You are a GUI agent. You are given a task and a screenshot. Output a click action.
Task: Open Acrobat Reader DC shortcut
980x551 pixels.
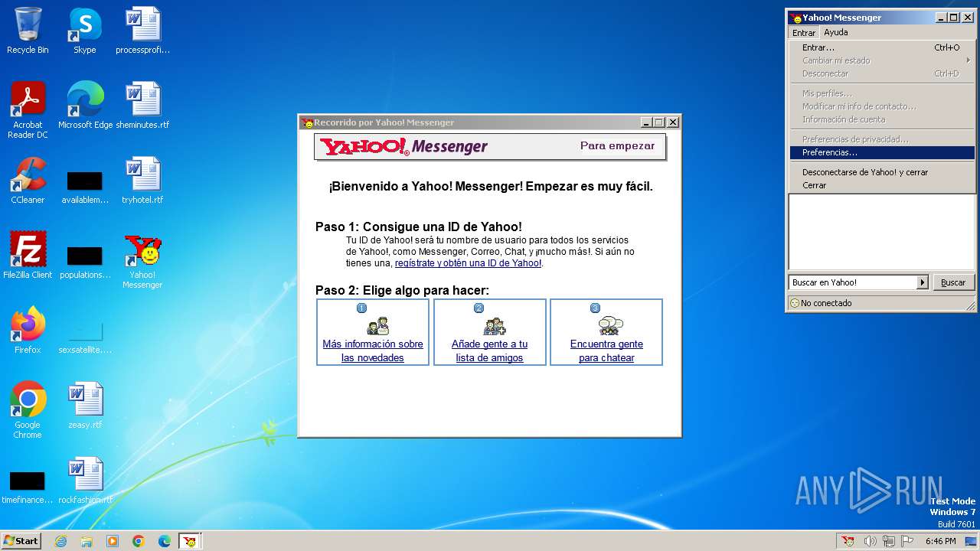click(28, 110)
